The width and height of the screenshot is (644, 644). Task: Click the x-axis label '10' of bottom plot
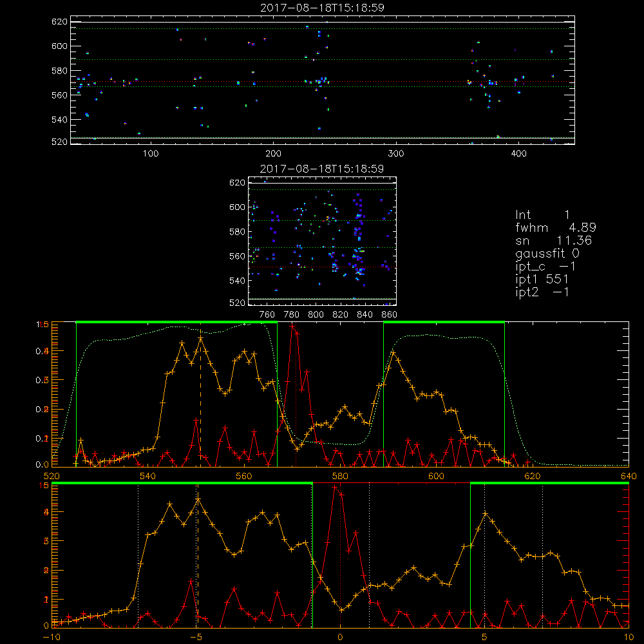(629, 638)
